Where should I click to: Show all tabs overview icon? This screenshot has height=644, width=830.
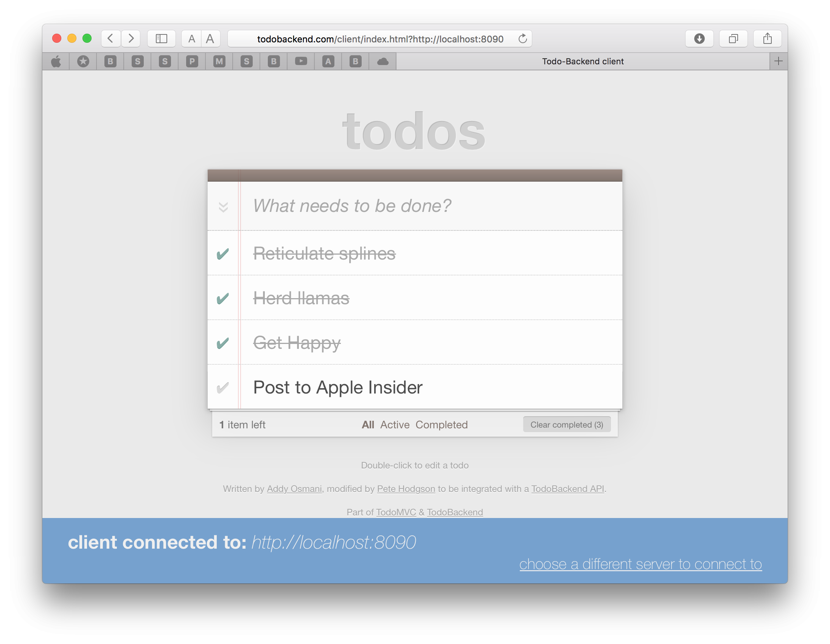[x=733, y=39]
